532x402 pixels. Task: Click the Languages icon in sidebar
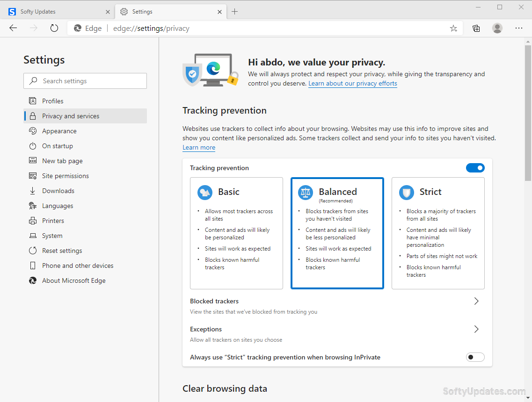point(33,206)
